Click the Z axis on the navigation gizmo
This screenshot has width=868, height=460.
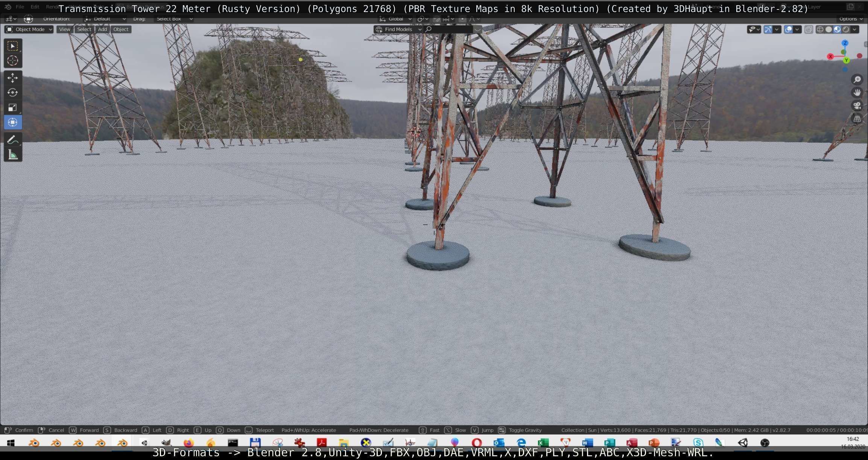[x=845, y=43]
